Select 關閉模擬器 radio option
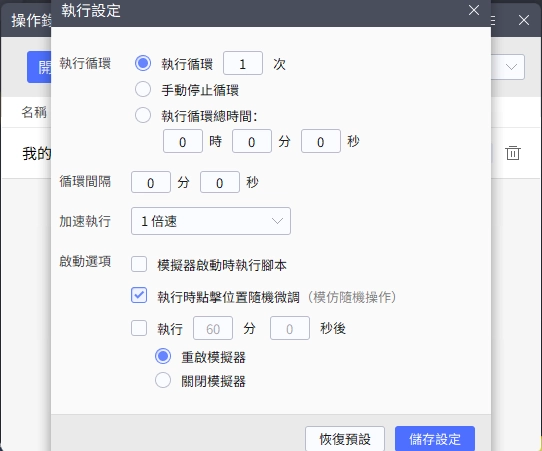Image resolution: width=542 pixels, height=451 pixels. pyautogui.click(x=163, y=380)
